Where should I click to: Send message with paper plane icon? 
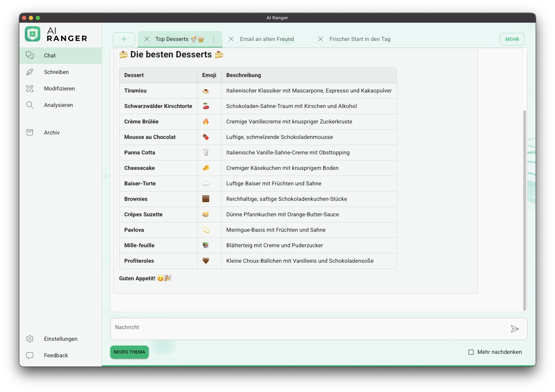pos(515,329)
